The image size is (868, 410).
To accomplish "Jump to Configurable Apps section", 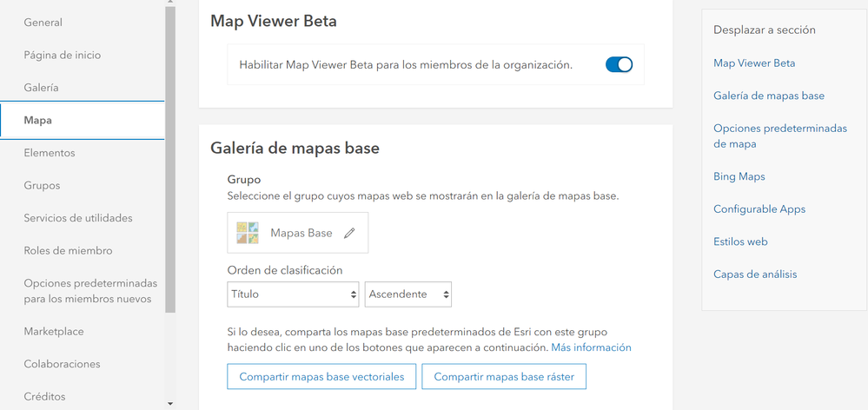I will [759, 209].
